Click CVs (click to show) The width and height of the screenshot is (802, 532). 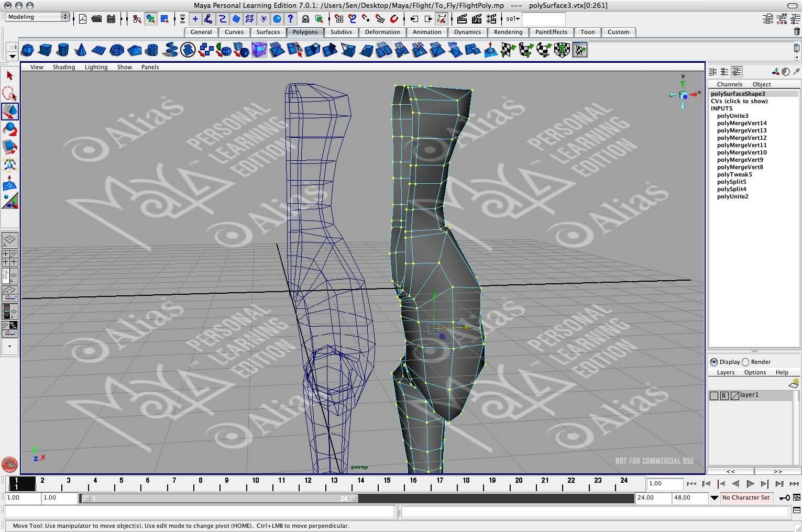[739, 101]
